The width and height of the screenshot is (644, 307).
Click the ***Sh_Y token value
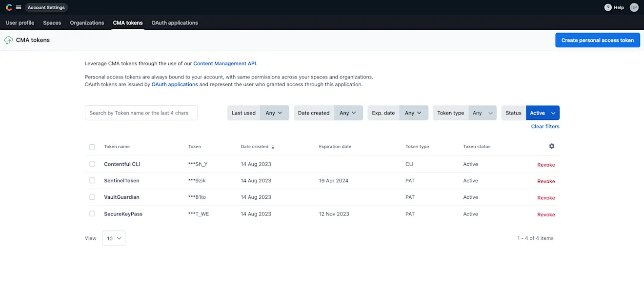click(198, 164)
